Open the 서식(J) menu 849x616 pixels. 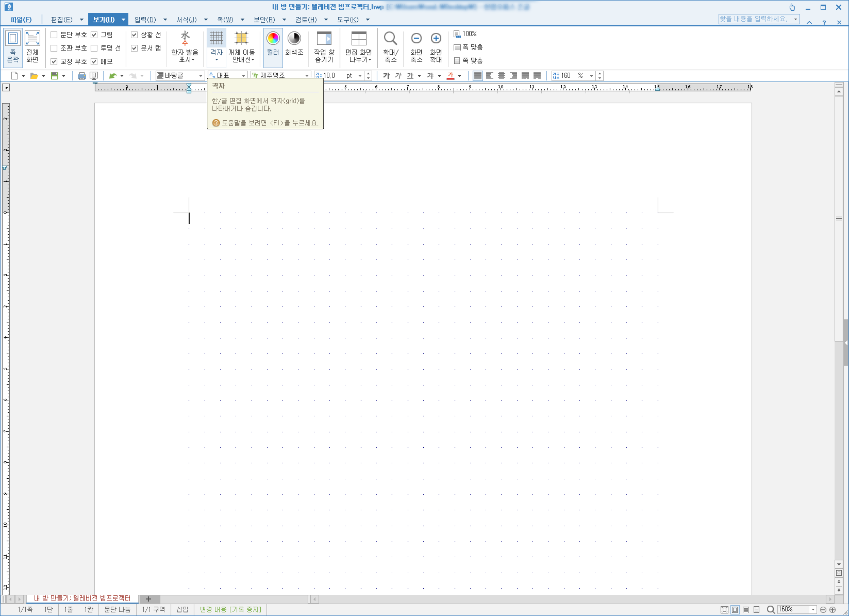click(186, 20)
